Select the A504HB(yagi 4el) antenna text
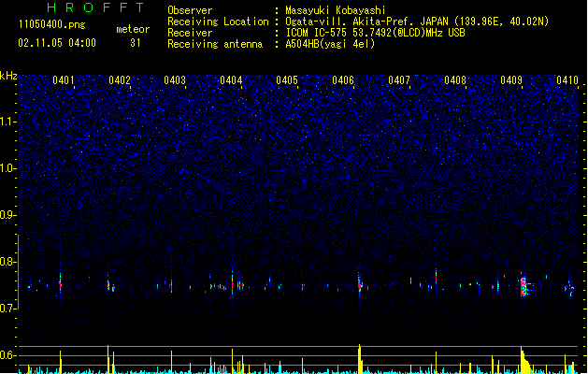The height and width of the screenshot is (374, 588). (x=330, y=44)
